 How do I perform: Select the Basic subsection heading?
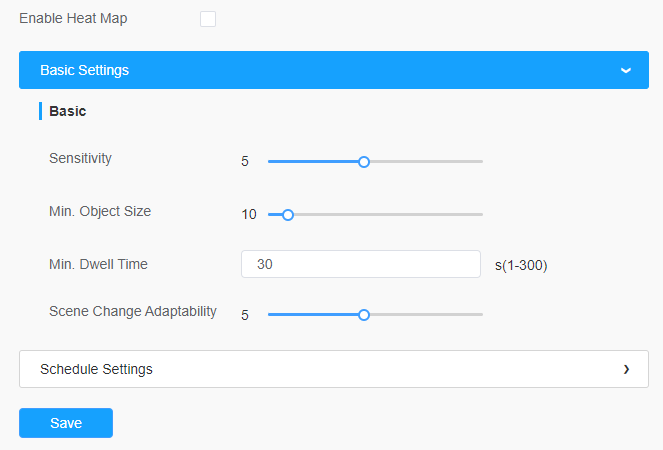(68, 111)
